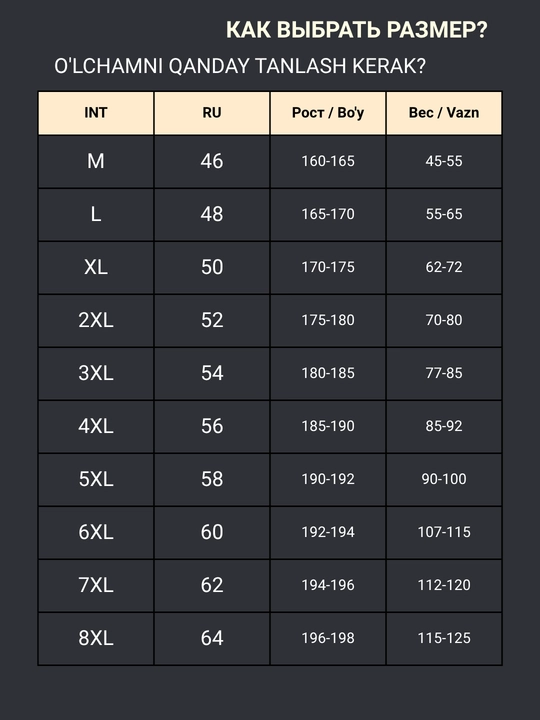Select the 45-55 weight cell
This screenshot has height=720, width=540.
click(x=444, y=161)
